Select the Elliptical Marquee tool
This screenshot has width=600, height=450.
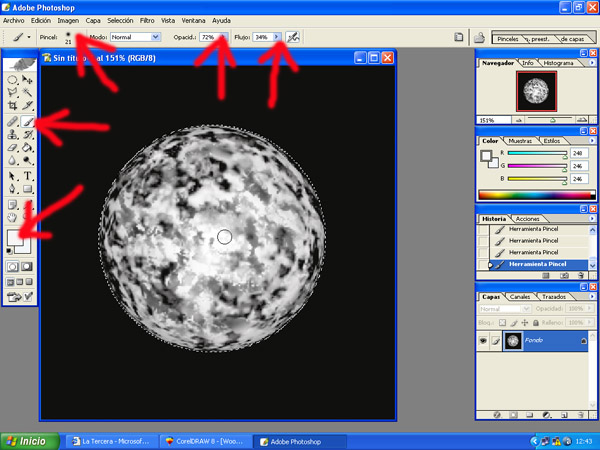pos(12,80)
